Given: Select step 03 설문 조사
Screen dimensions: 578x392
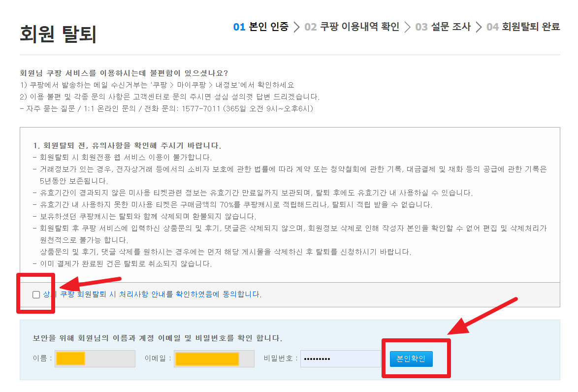Looking at the screenshot, I should (443, 27).
